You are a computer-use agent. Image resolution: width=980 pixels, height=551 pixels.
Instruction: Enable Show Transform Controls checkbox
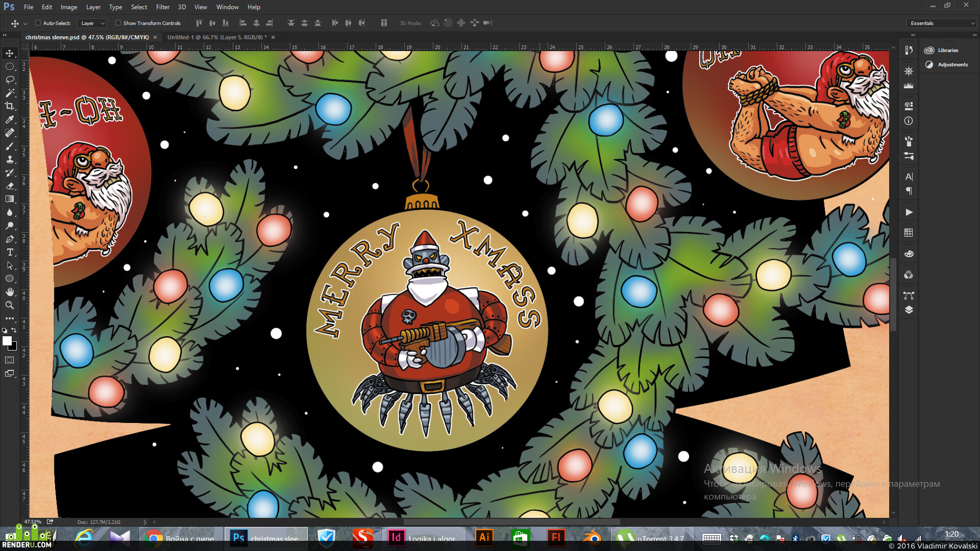point(118,23)
